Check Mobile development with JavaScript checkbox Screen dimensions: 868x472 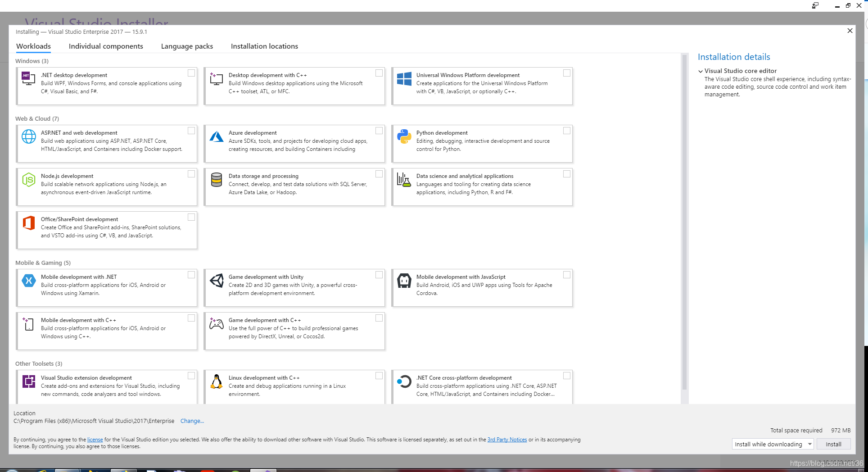567,275
